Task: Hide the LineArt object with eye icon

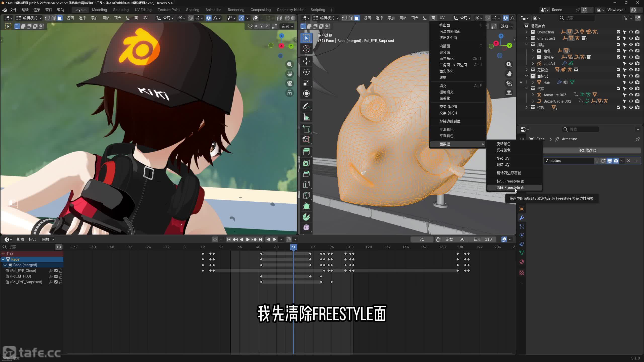Action: 631,63
